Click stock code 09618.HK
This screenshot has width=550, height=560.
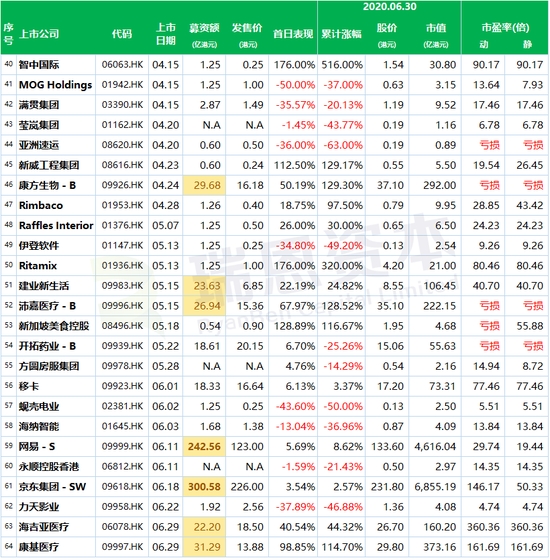pyautogui.click(x=122, y=487)
